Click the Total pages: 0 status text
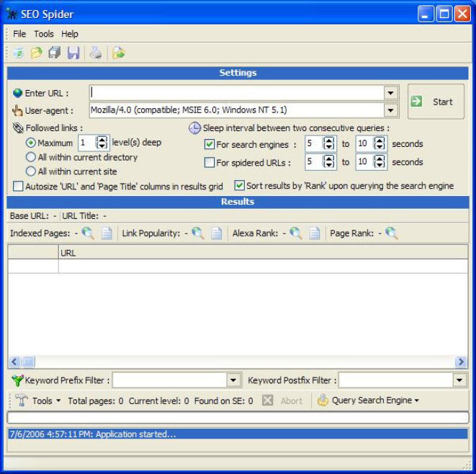Screen dimensions: 476x474 [95, 401]
